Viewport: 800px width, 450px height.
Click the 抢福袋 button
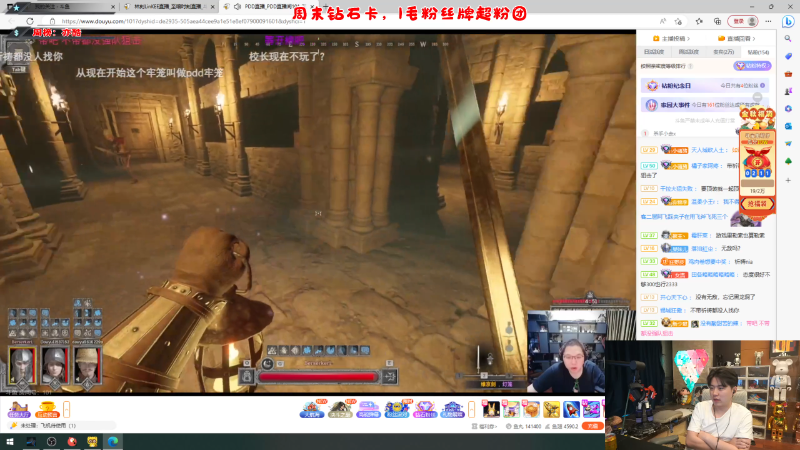[757, 204]
